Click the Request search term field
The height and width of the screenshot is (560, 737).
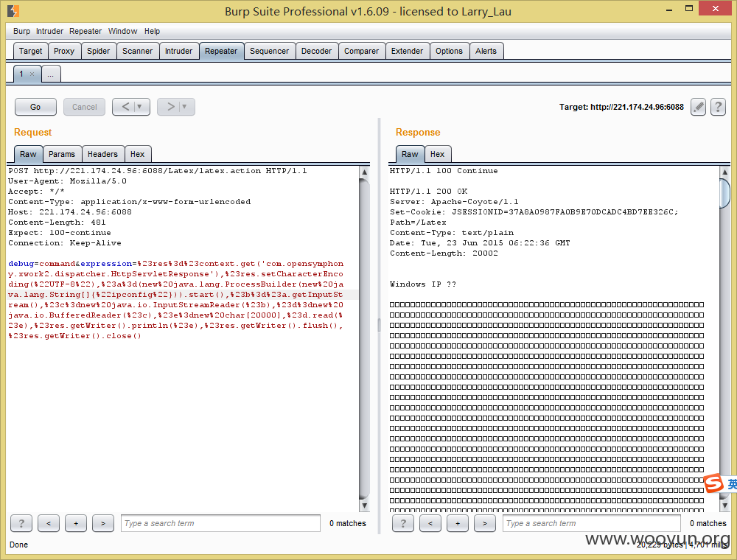coord(220,523)
